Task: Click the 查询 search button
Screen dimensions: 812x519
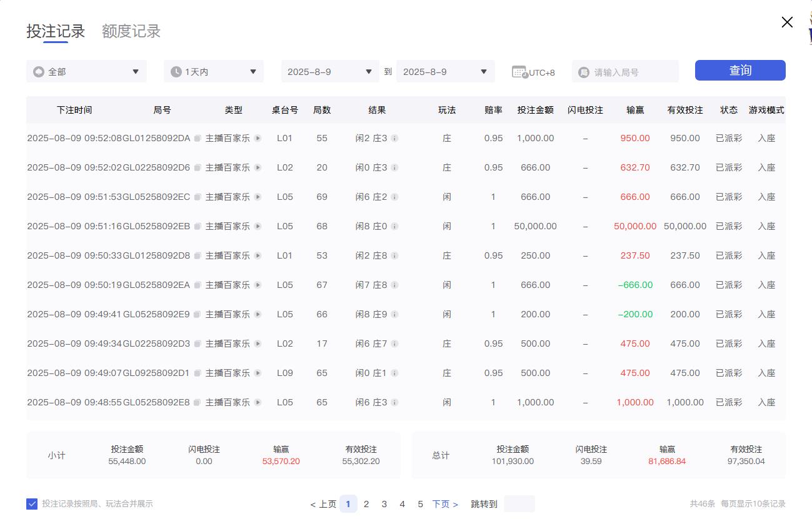Action: (739, 71)
